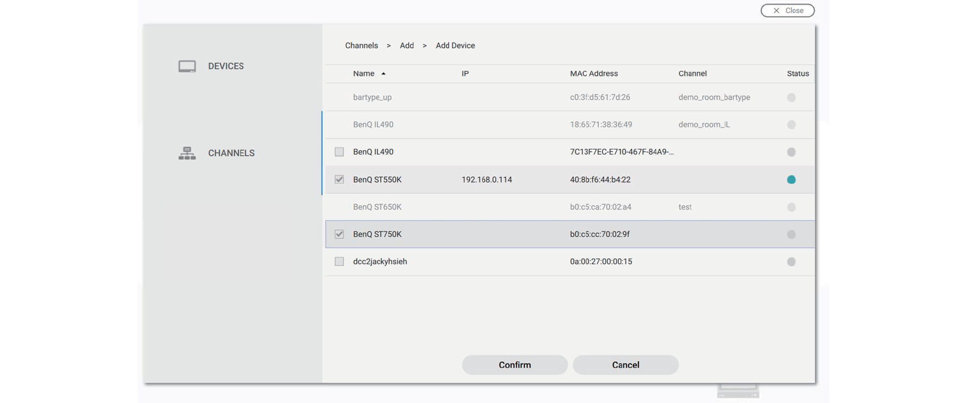Uncheck the BenQ ST750K checkbox

[339, 234]
